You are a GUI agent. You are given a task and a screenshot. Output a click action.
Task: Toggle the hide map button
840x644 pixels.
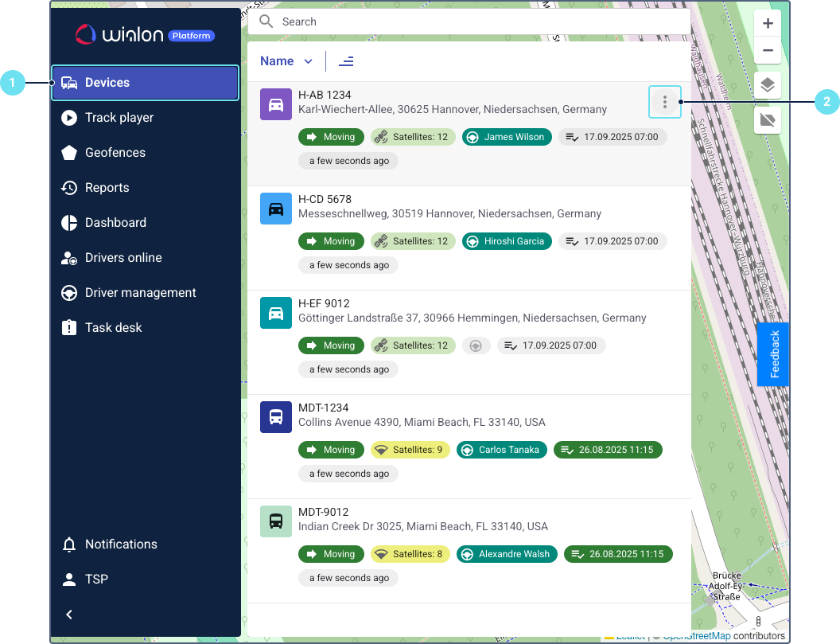(x=768, y=120)
